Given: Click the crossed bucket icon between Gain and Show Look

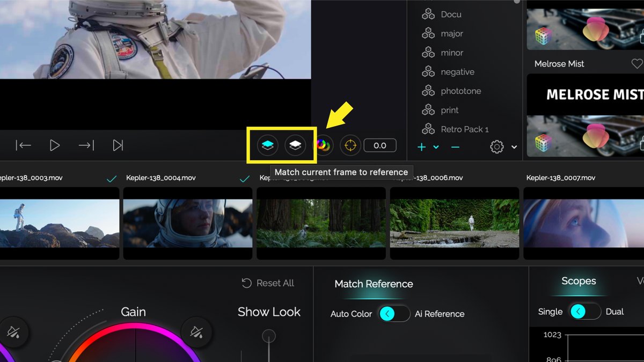Looking at the screenshot, I should pos(196,333).
